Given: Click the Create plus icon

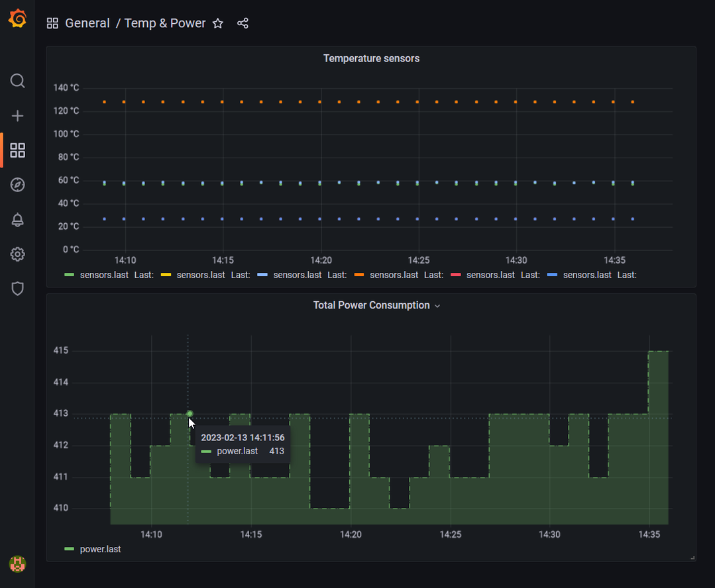Looking at the screenshot, I should click(x=17, y=116).
